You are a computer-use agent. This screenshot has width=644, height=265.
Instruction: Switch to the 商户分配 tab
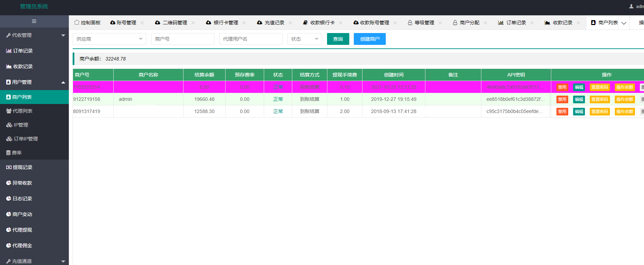[x=466, y=23]
